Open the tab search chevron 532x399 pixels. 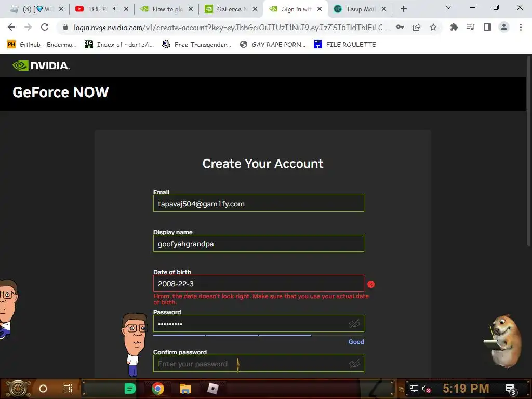click(448, 7)
